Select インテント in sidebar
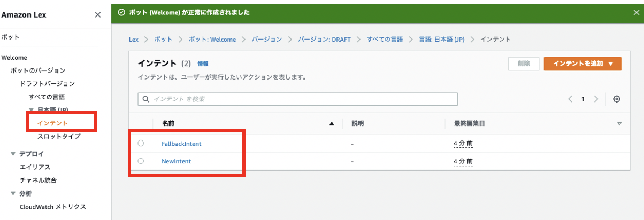The image size is (644, 220). pyautogui.click(x=52, y=123)
